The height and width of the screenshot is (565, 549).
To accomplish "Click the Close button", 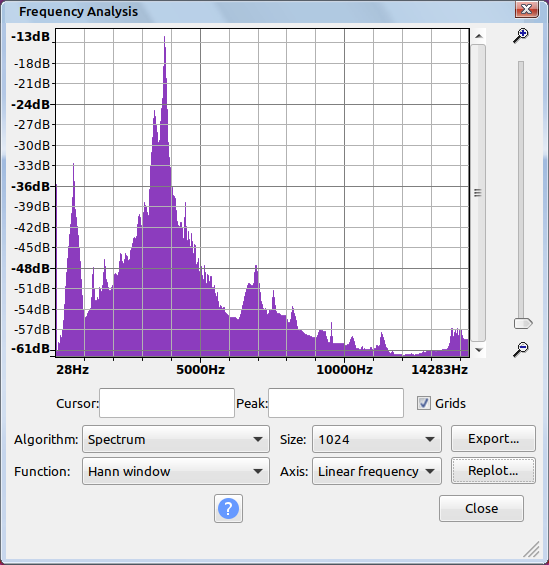I will click(481, 508).
